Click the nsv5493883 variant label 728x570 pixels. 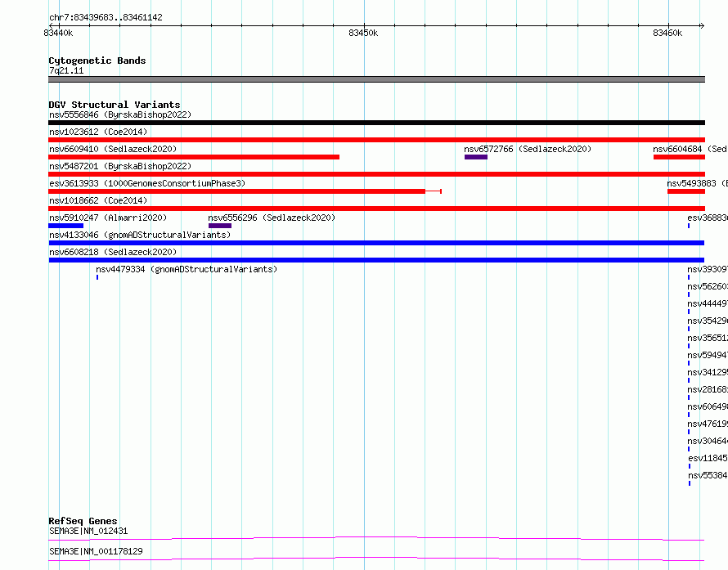[x=697, y=183]
